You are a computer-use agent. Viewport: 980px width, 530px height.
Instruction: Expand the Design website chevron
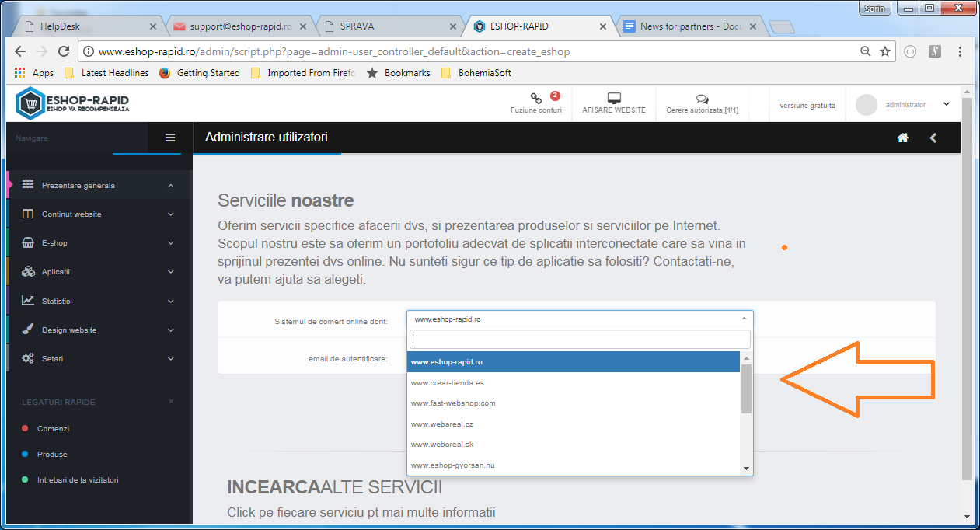171,330
